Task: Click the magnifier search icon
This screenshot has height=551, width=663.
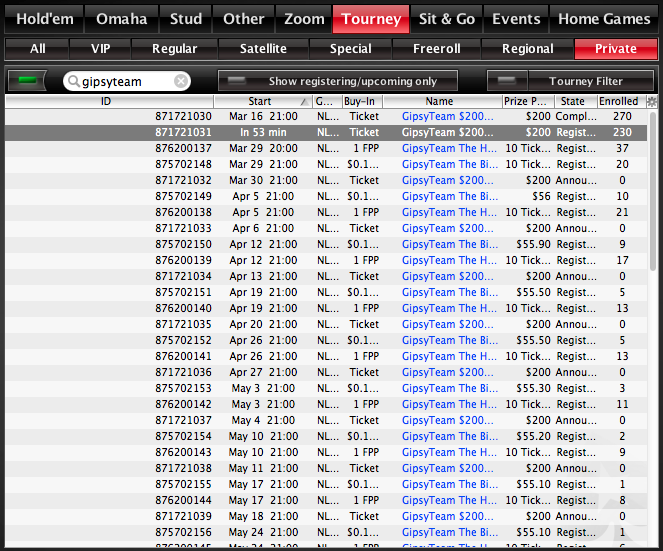Action: [x=74, y=81]
